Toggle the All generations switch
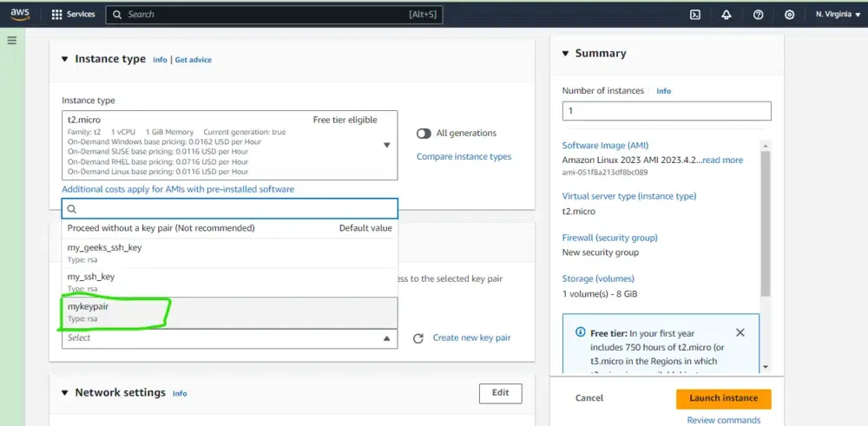The width and height of the screenshot is (868, 426). click(x=424, y=134)
